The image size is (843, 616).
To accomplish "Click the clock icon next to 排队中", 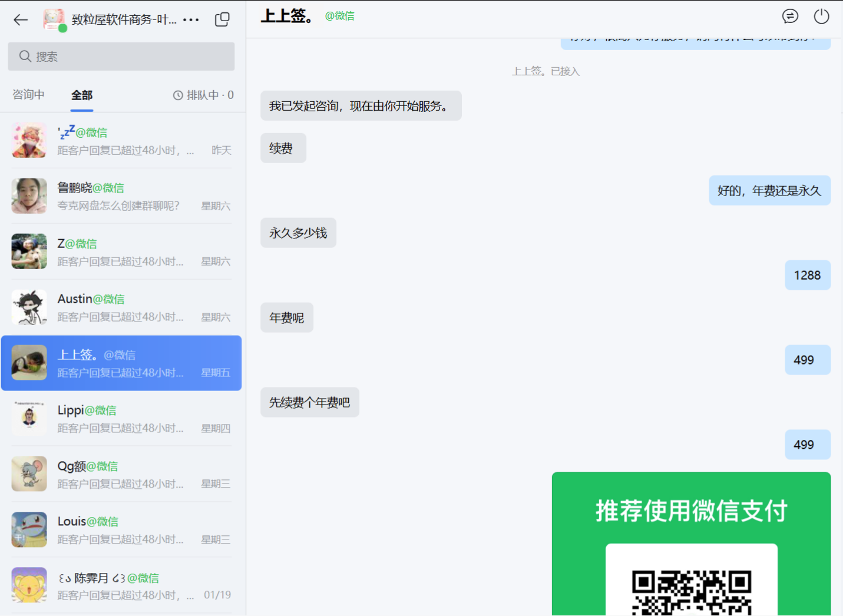I will (x=178, y=94).
